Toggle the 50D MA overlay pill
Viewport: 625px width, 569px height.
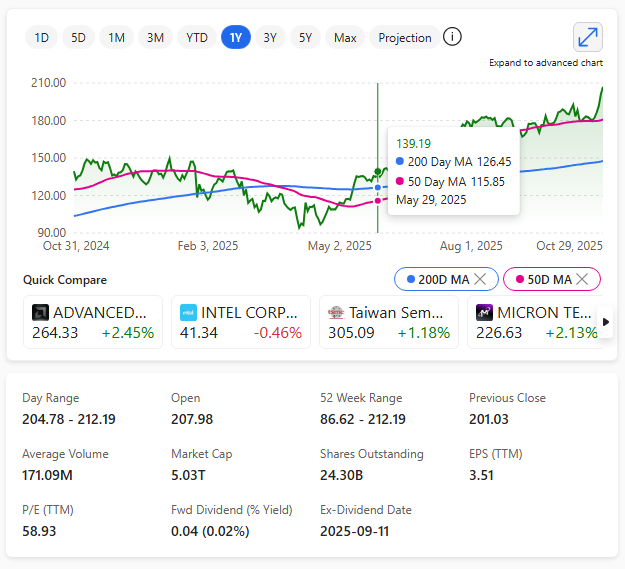543,279
